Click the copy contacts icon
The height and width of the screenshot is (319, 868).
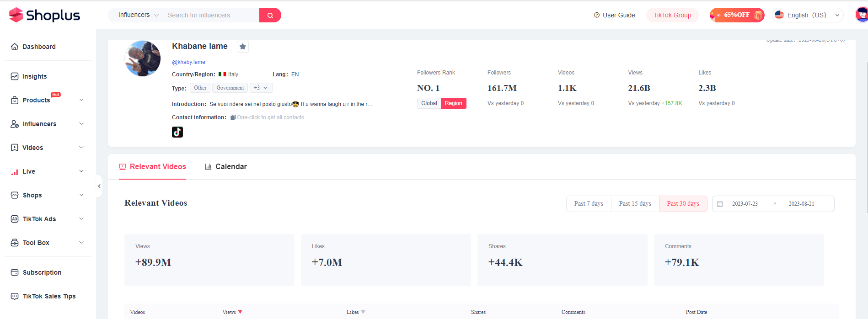233,117
